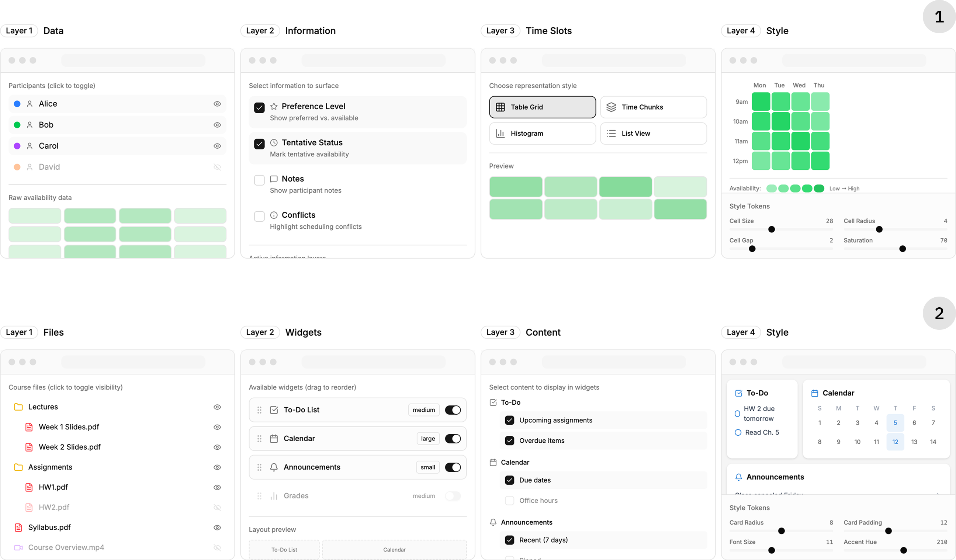Screen dimensions: 956x560
Task: Enable the Conflicts checkbox
Action: 259,216
